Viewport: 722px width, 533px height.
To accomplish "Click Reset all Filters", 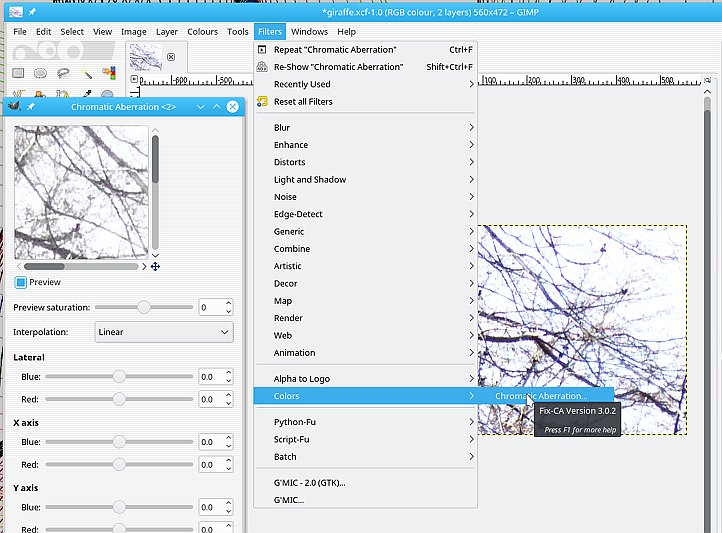I will [x=366, y=101].
